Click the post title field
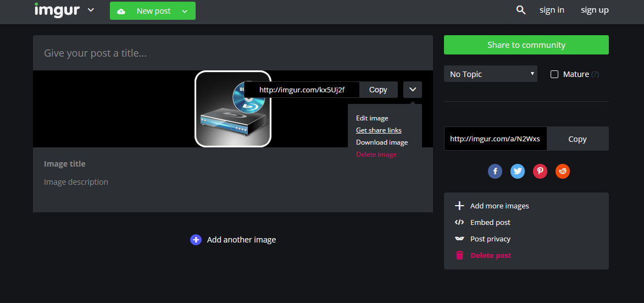 tap(233, 53)
